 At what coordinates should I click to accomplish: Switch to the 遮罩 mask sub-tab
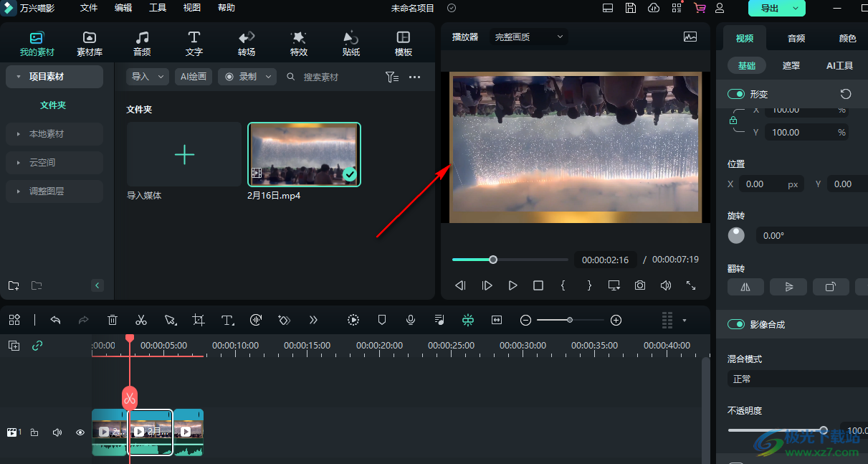point(791,65)
